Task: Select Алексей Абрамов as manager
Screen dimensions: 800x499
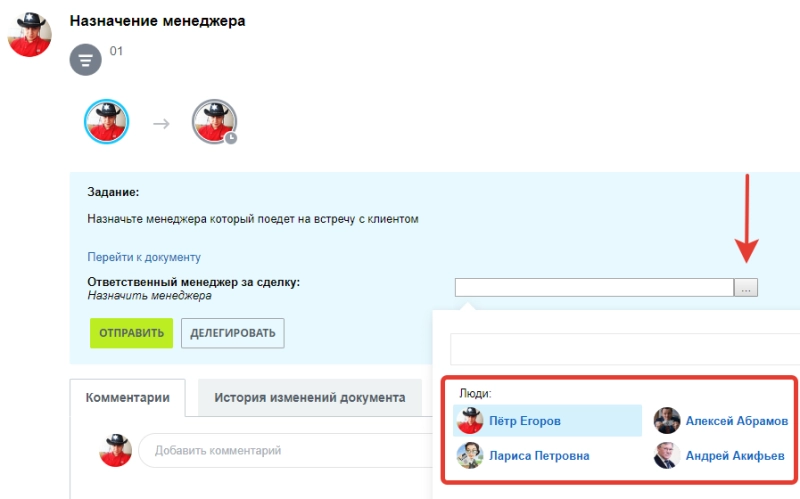Action: pos(736,421)
